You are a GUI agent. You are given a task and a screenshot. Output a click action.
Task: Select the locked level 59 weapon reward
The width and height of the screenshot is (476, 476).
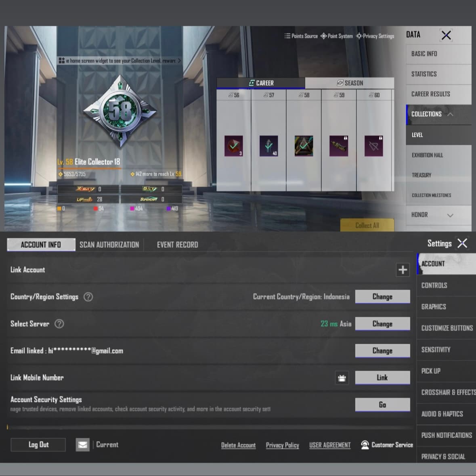(339, 146)
